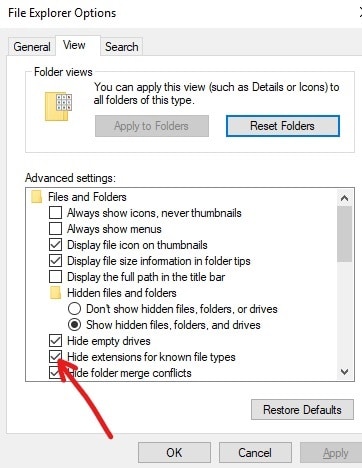Tick the Always show menus checkbox
Viewport: 362px width, 468px height.
(x=55, y=229)
